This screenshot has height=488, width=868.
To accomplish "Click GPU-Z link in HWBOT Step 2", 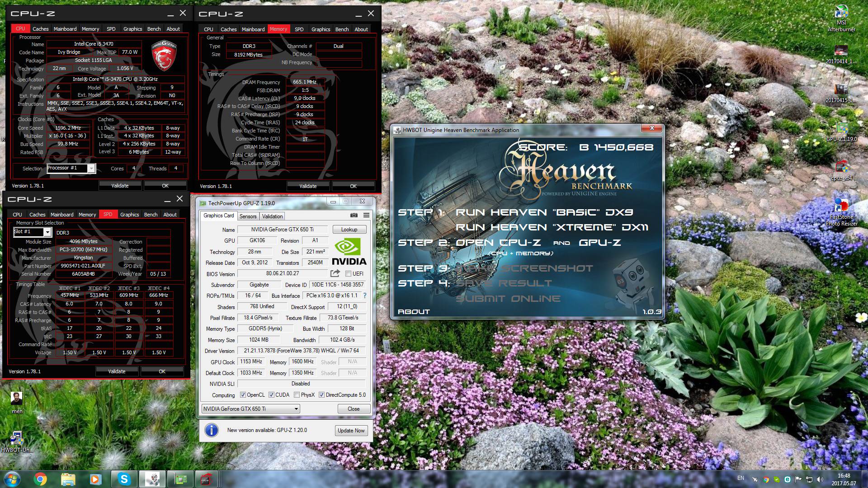I will 600,243.
